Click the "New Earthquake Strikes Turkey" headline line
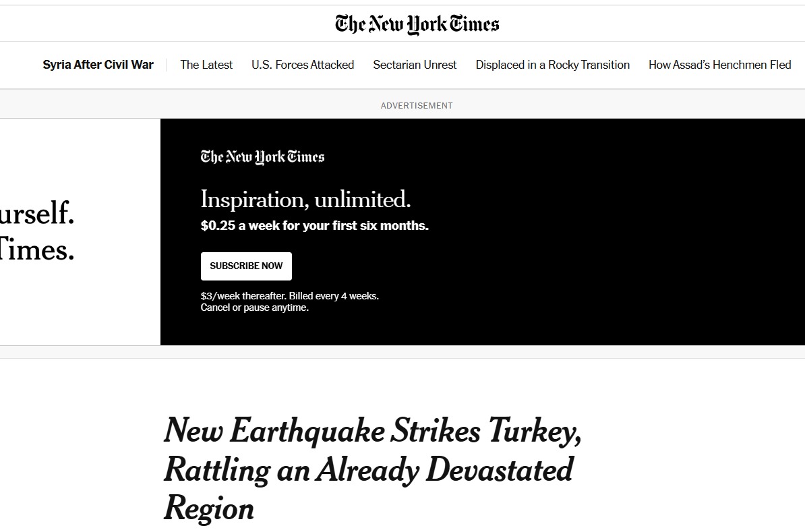The height and width of the screenshot is (532, 805). pyautogui.click(x=372, y=431)
